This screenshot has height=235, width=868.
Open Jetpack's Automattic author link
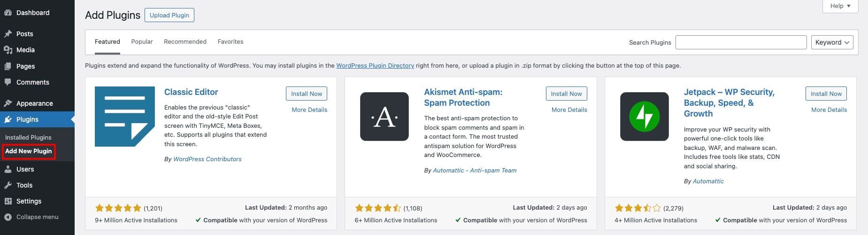point(708,181)
